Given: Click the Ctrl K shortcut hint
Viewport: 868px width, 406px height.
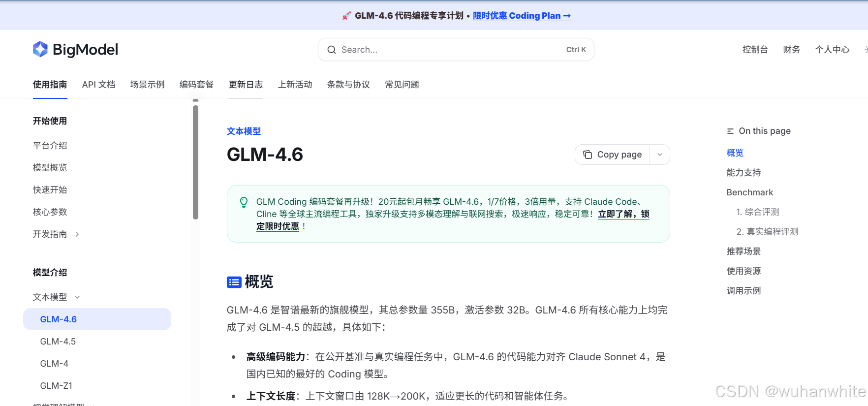Looking at the screenshot, I should [x=576, y=50].
